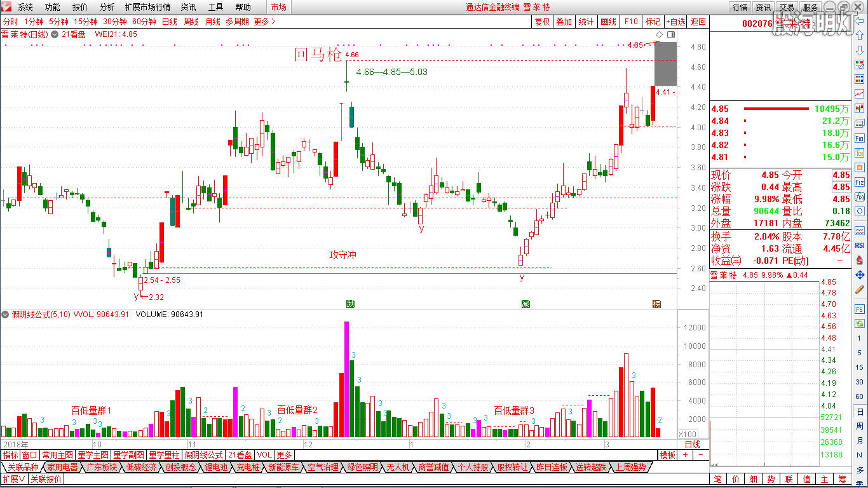Open F10 company info icon in the sidebar
The image size is (868, 488).
[860, 138]
